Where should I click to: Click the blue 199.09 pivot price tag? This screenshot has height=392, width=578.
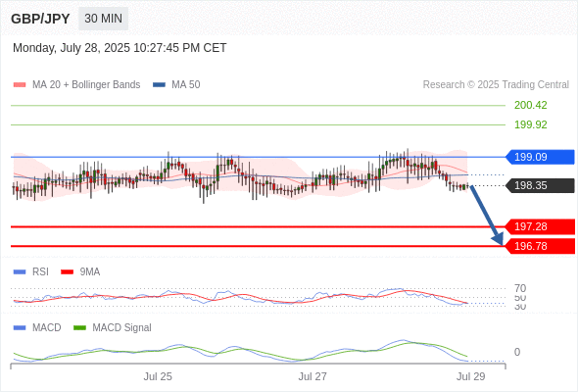540,157
